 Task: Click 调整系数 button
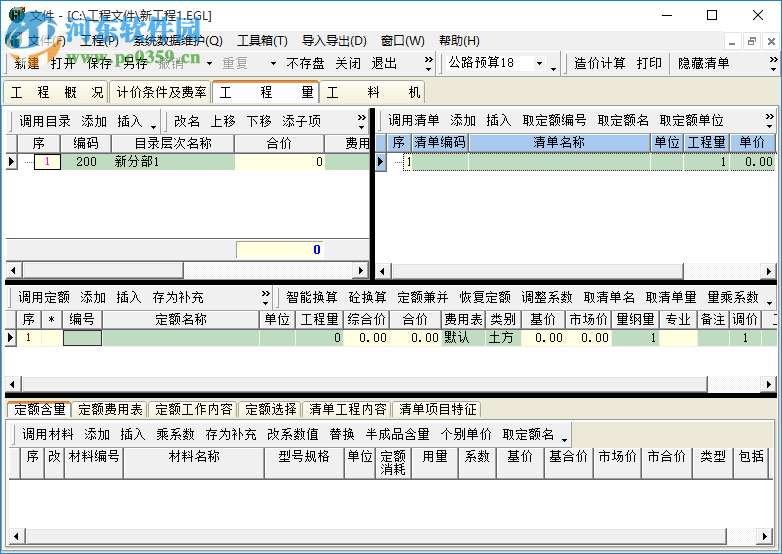(547, 298)
